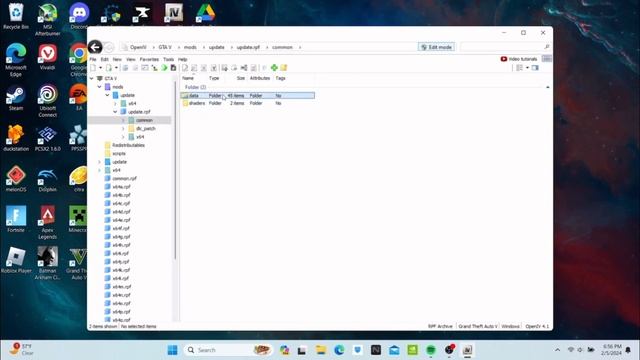Click mods in the address breadcrumb
Image resolution: width=640 pixels, height=360 pixels.
(190, 47)
